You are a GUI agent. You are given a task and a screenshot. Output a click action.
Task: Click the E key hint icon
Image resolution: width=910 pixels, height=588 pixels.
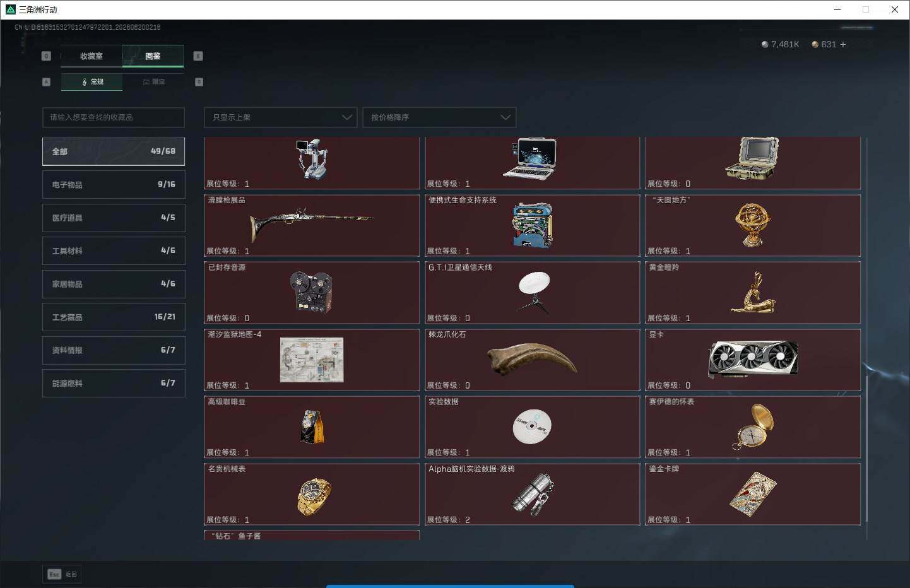(198, 56)
